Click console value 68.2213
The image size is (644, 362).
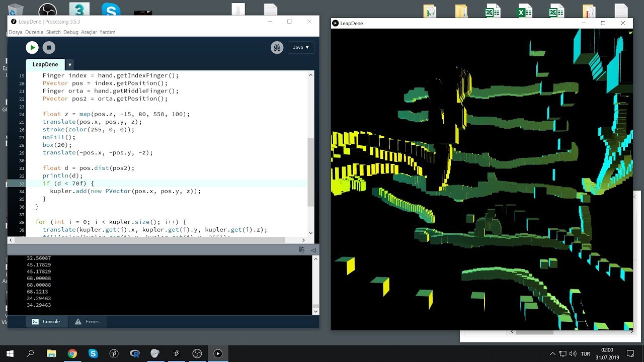(37, 292)
